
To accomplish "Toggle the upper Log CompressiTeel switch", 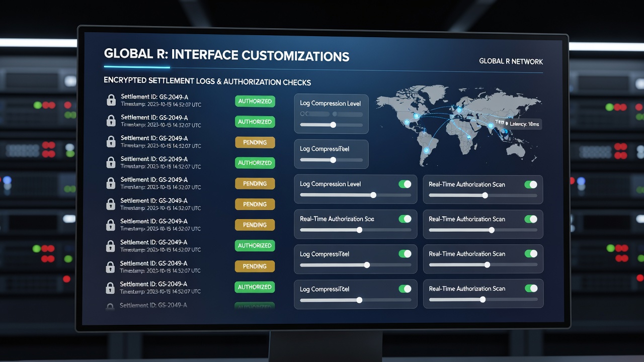I will pyautogui.click(x=405, y=254).
